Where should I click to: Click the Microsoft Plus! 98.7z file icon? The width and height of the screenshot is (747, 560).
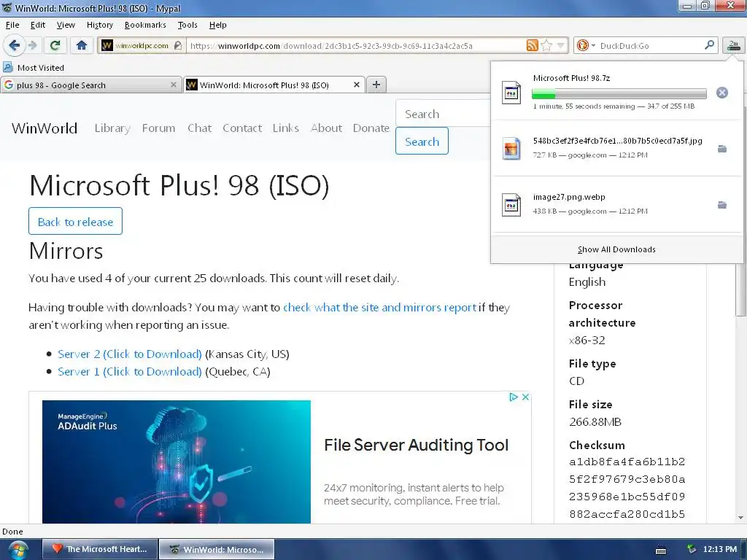tap(511, 93)
